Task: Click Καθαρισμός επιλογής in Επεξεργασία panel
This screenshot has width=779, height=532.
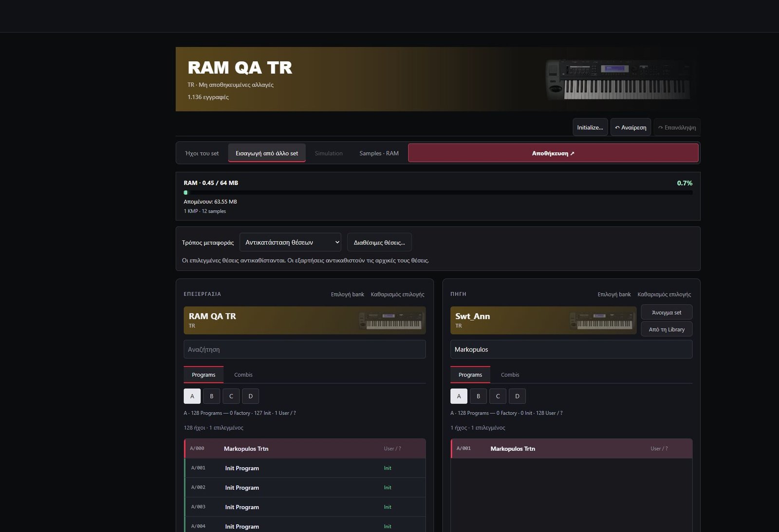Action: [397, 294]
